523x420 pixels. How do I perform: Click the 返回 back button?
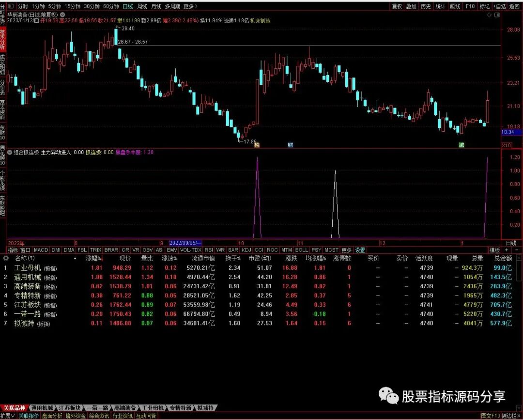pyautogui.click(x=515, y=6)
